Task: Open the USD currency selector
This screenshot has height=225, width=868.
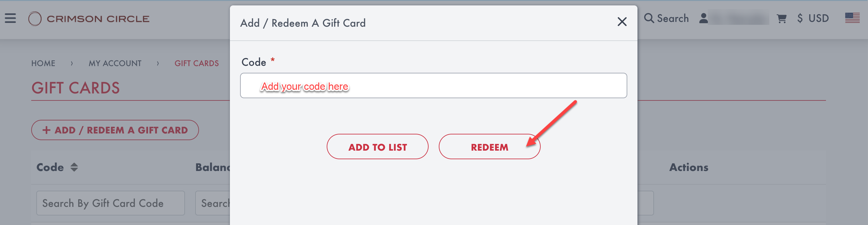Action: click(x=813, y=18)
